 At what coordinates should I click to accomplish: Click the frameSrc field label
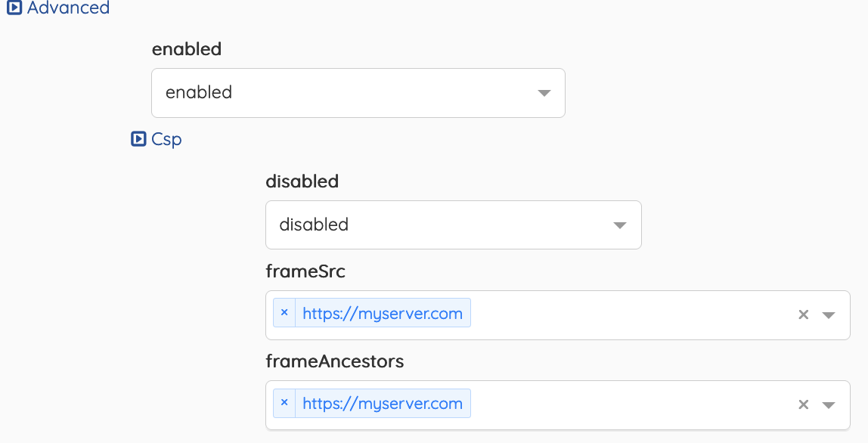[305, 271]
